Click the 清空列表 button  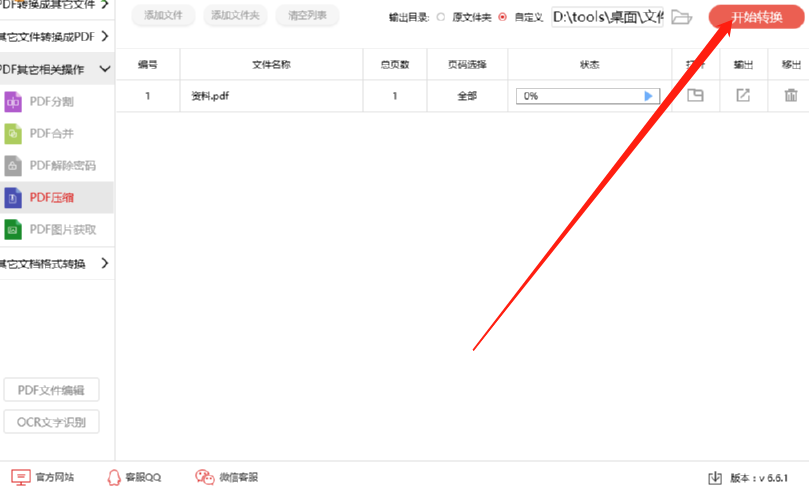tap(307, 15)
